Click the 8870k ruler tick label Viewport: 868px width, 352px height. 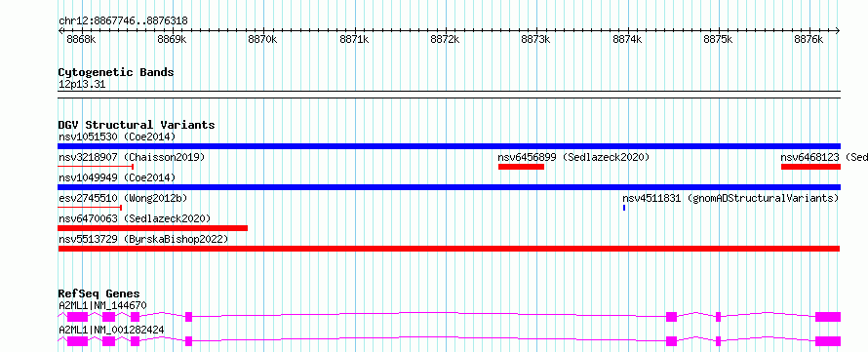[262, 40]
